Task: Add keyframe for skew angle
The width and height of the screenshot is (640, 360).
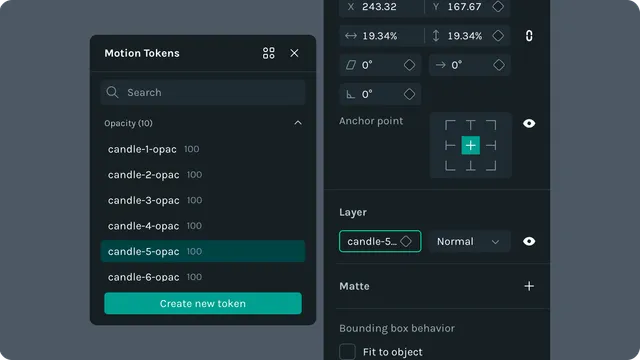Action: point(499,65)
